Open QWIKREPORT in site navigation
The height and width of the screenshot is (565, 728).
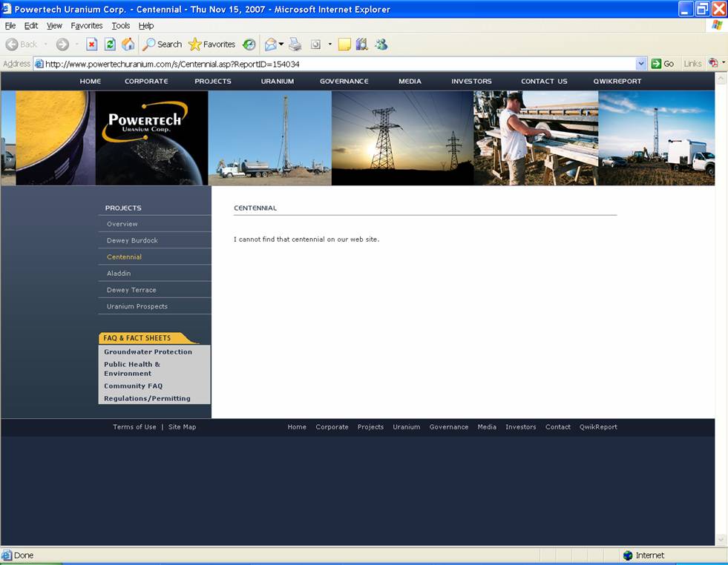[617, 81]
